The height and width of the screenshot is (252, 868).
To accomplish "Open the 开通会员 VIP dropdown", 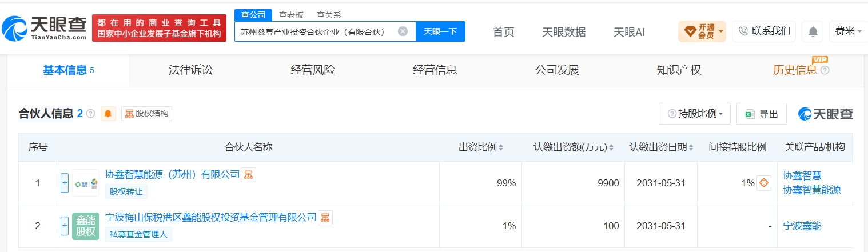I will point(702,31).
